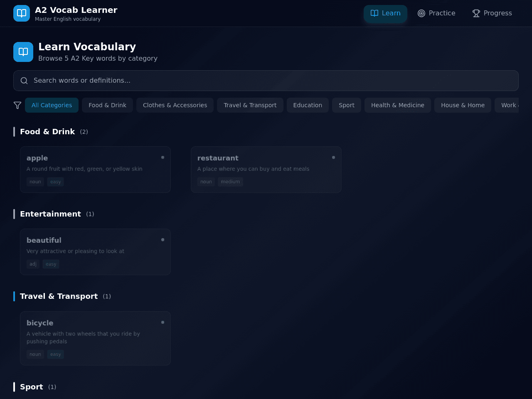Select the All Categories filter
The image size is (532, 399).
[52, 105]
